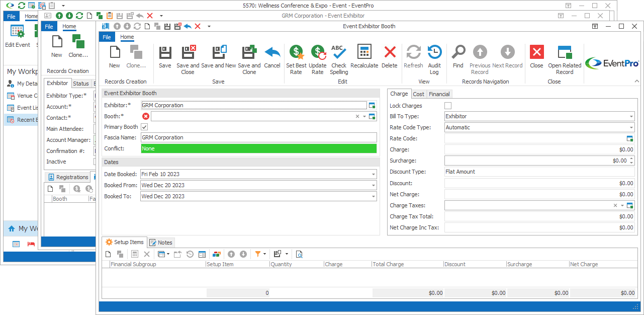The height and width of the screenshot is (315, 644).
Task: Open the Charge Taxes dropdown arrow
Action: click(x=622, y=205)
